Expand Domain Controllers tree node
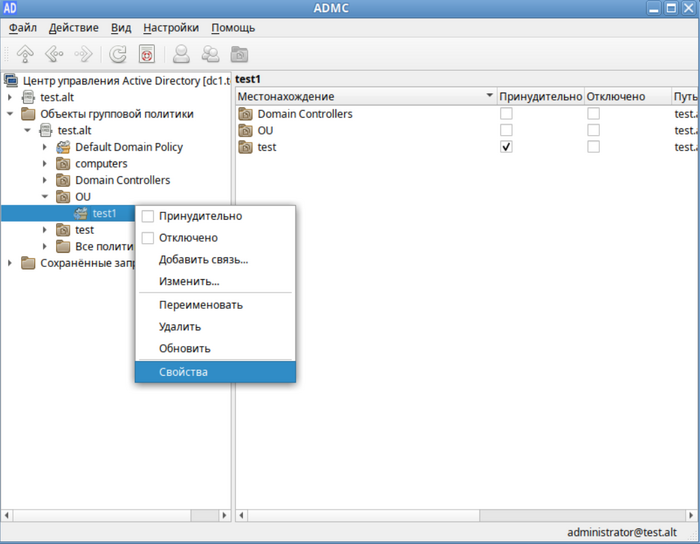 coord(45,180)
